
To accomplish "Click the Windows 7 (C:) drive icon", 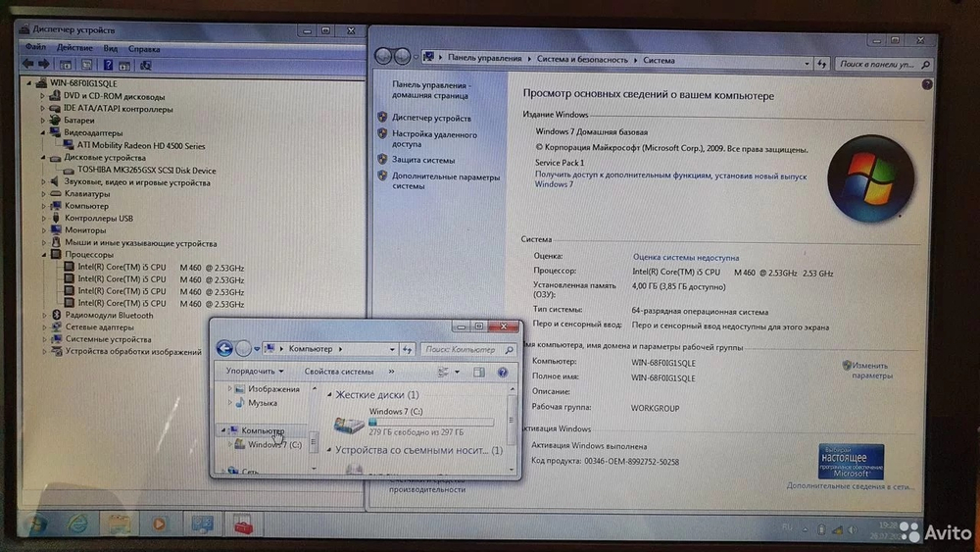I will pos(349,425).
